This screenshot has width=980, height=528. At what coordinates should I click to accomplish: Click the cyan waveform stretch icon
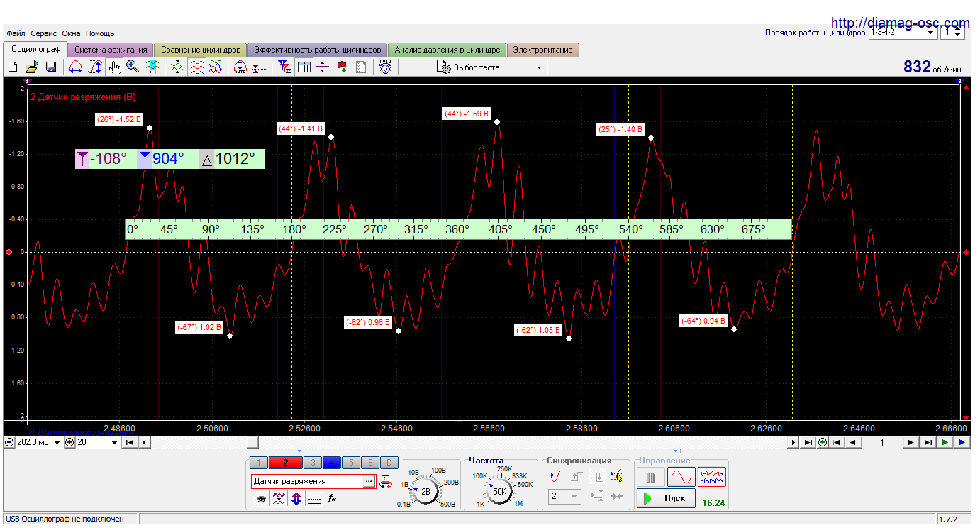pos(152,67)
